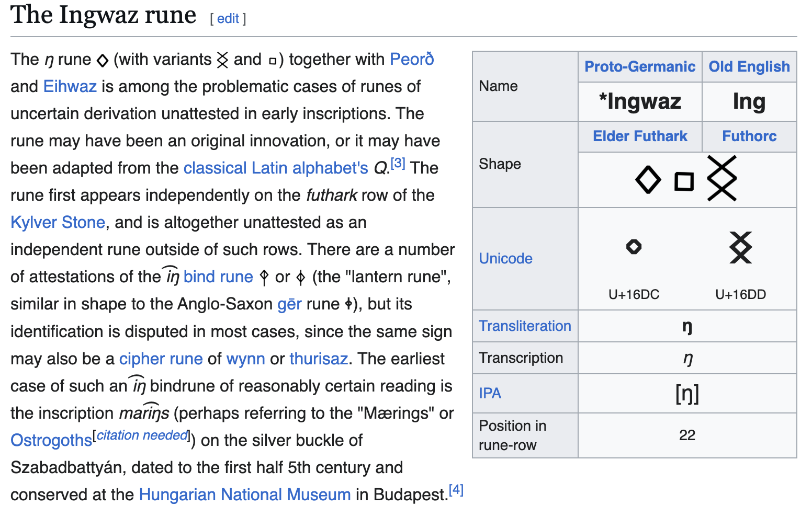Follow the wynn link
The height and width of the screenshot is (506, 812).
(x=246, y=359)
